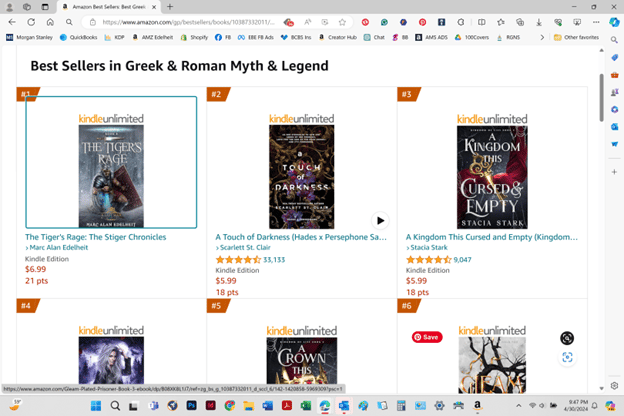The height and width of the screenshot is (416, 624).
Task: Open the Downloads icon in toolbar
Action: (539, 22)
